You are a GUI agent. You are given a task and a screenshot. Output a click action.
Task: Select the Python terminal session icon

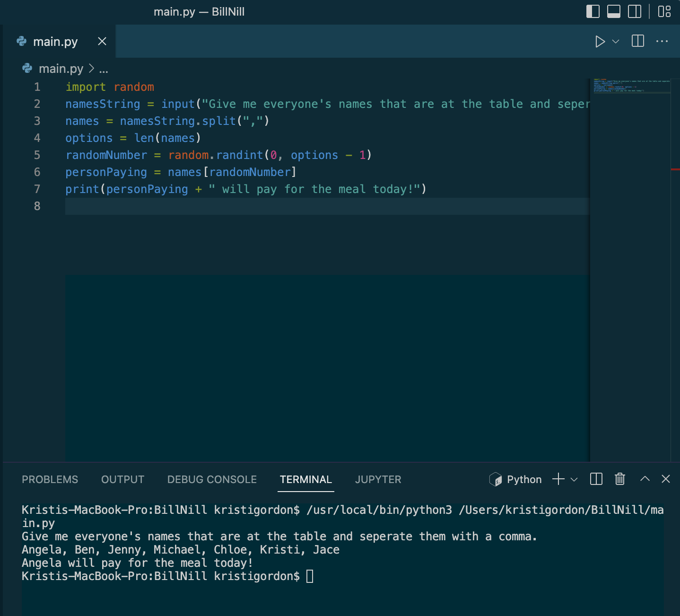(x=496, y=479)
